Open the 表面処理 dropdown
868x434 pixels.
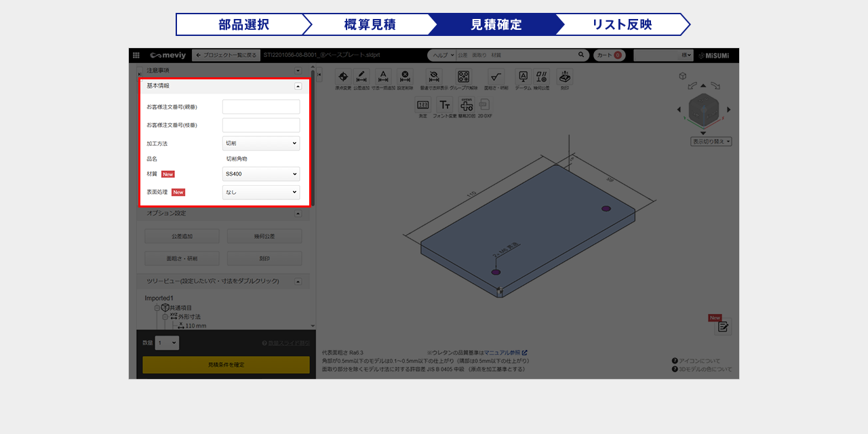(x=261, y=193)
